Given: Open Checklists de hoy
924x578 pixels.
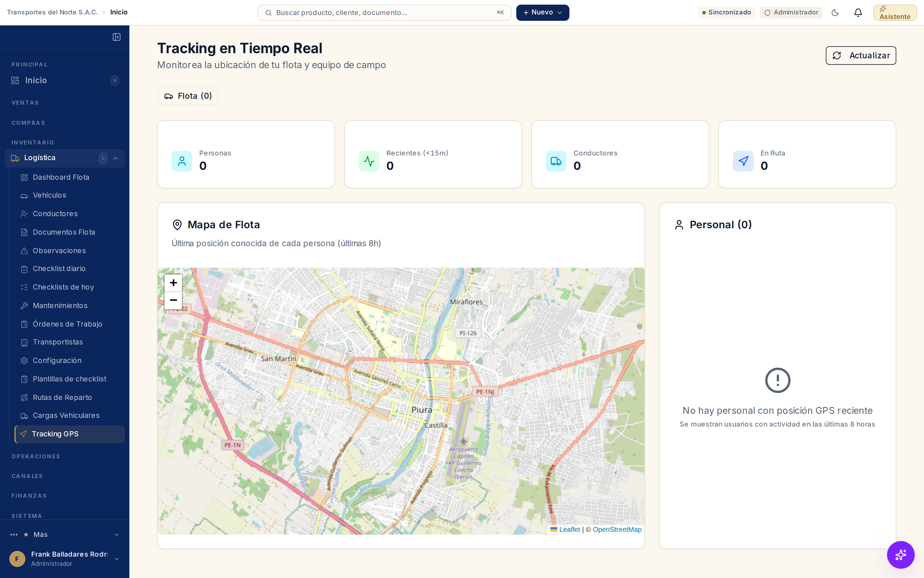Looking at the screenshot, I should (70, 287).
